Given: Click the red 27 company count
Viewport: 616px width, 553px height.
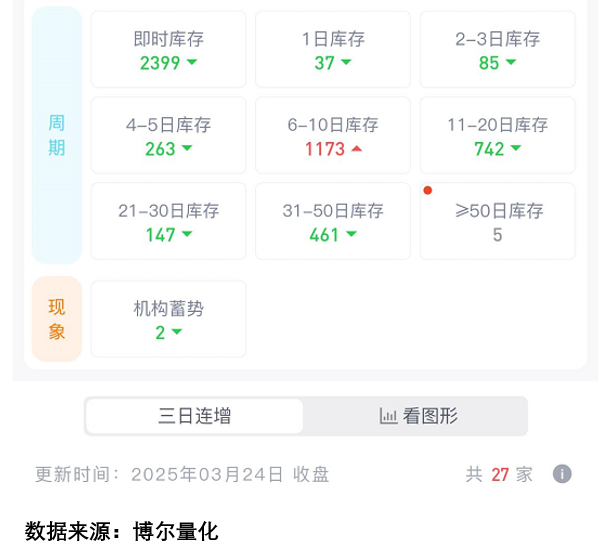Looking at the screenshot, I should tap(500, 474).
